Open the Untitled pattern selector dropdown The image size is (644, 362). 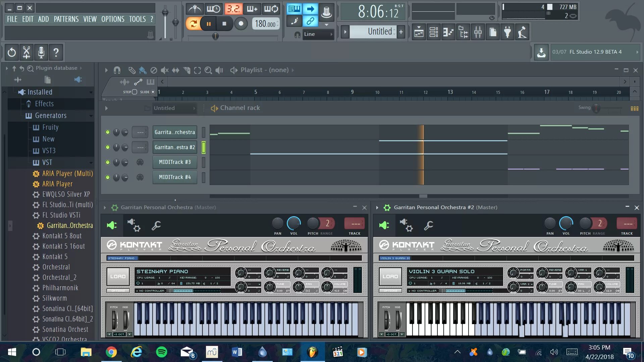click(x=373, y=32)
